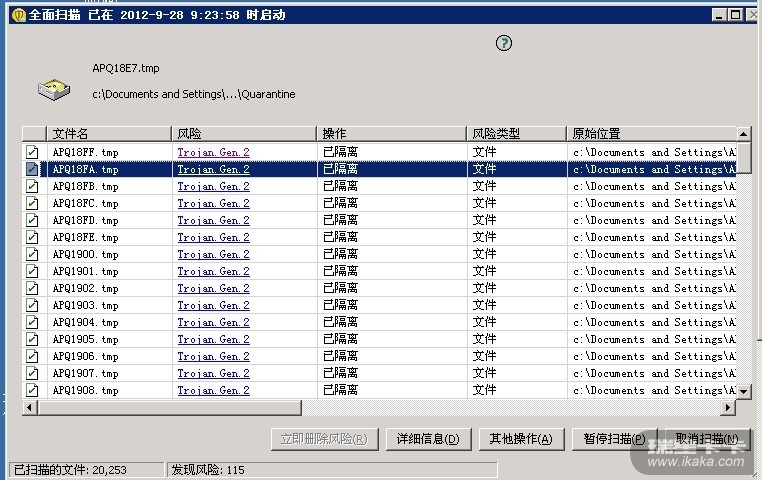Click the horizontal scrollbar thumb
Image resolution: width=762 pixels, height=480 pixels.
pyautogui.click(x=170, y=408)
